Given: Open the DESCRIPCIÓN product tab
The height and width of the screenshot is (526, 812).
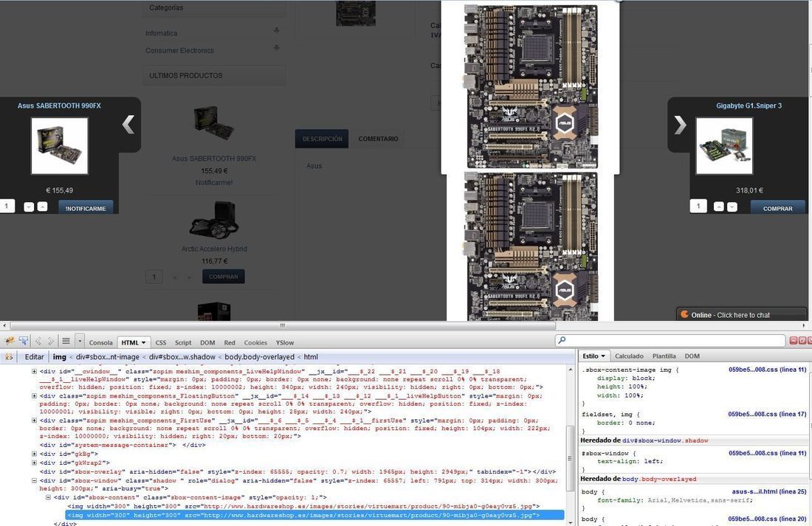Looking at the screenshot, I should tap(322, 139).
